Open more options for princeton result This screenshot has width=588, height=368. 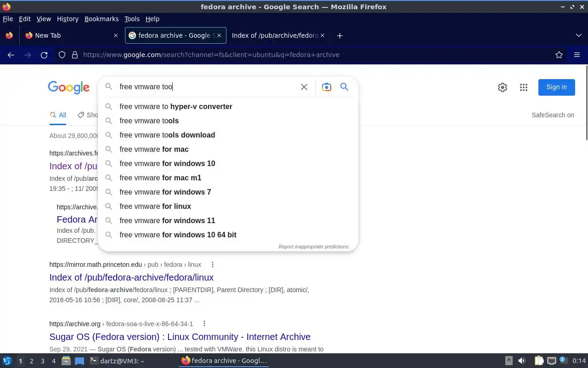tap(212, 264)
